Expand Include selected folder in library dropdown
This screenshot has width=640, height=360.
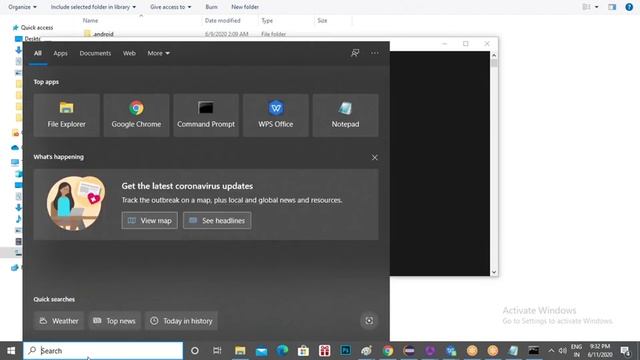coord(93,7)
